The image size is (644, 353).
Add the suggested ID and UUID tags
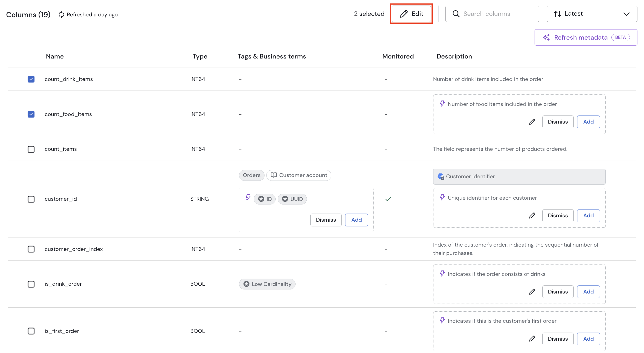(356, 220)
